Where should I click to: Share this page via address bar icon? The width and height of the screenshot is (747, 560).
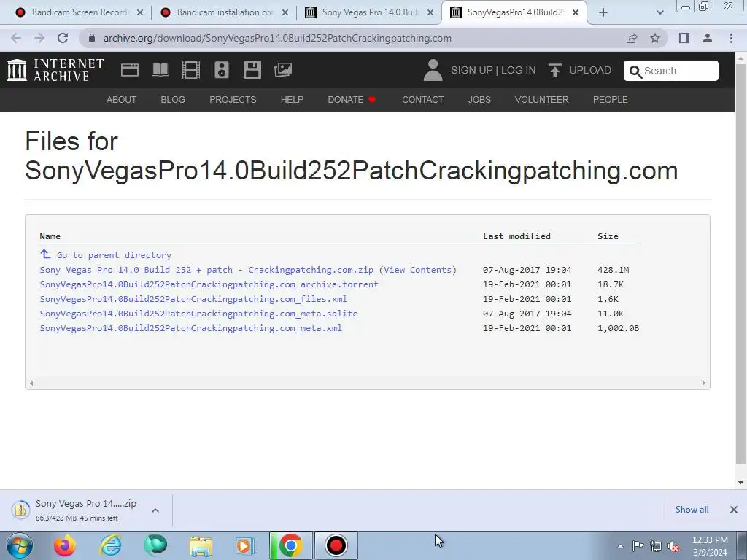click(x=632, y=38)
